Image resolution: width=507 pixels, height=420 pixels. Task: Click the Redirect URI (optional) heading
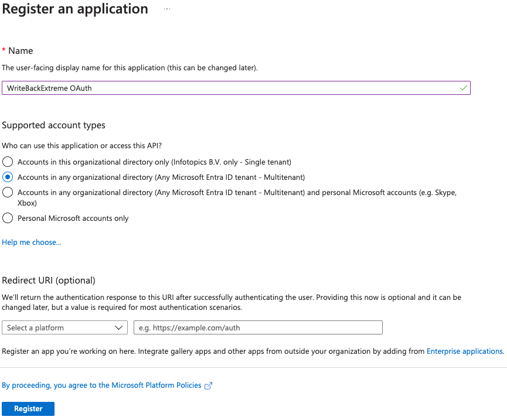tap(49, 281)
